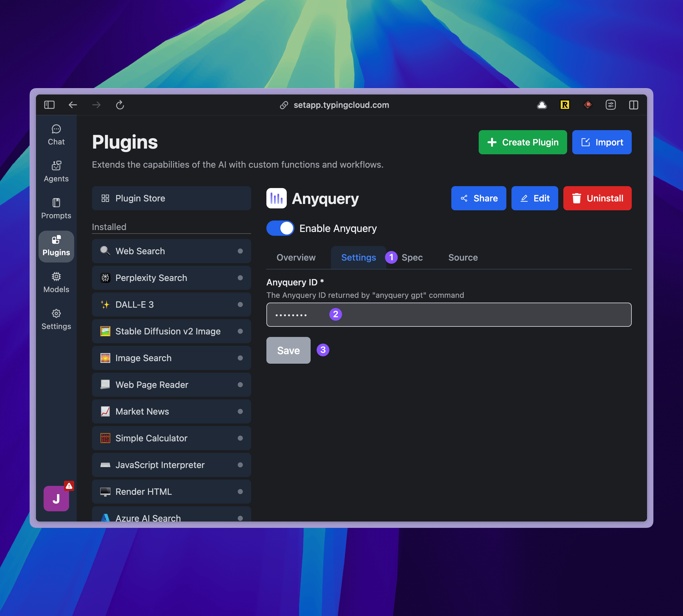
Task: Select the Market News plugin
Action: 171,412
